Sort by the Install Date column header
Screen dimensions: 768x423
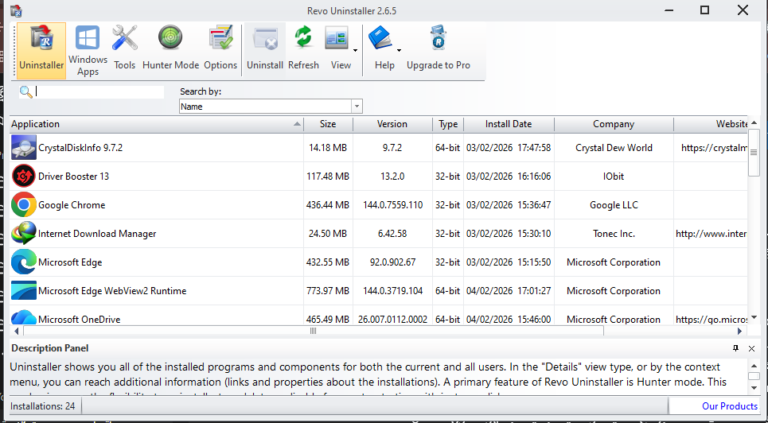coord(508,124)
